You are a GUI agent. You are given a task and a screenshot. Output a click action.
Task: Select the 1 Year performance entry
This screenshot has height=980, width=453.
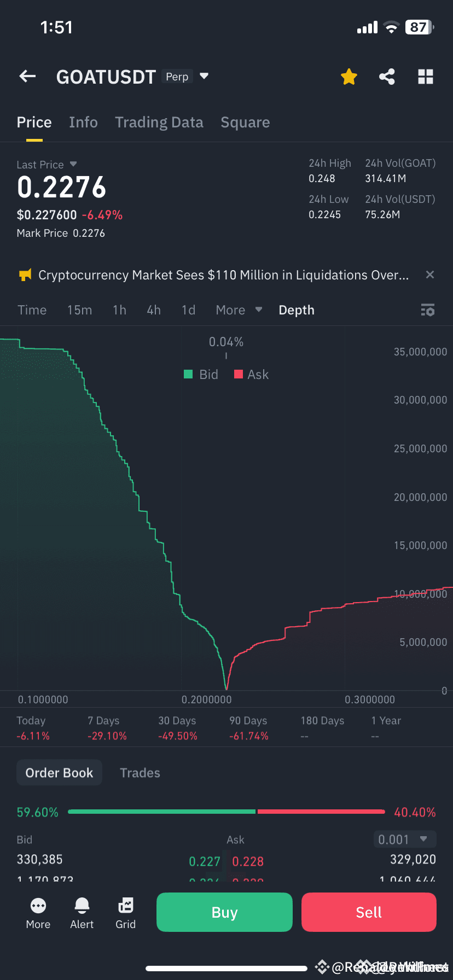[x=386, y=728]
